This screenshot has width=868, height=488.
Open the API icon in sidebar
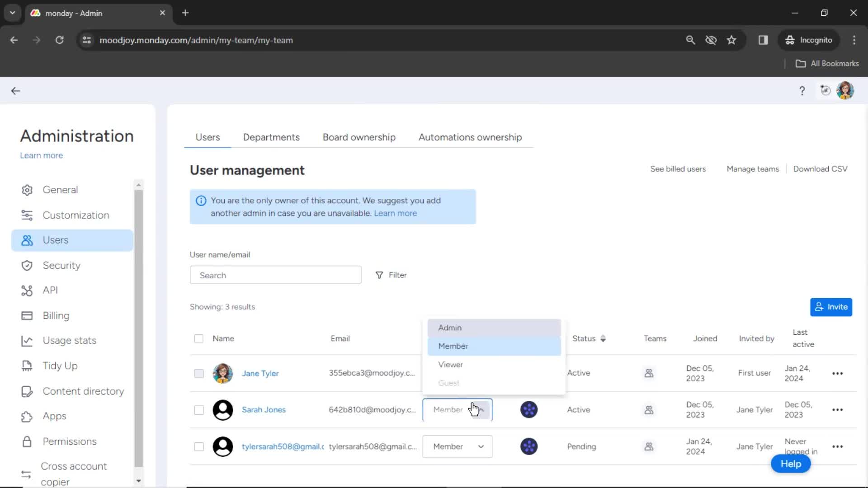(27, 291)
